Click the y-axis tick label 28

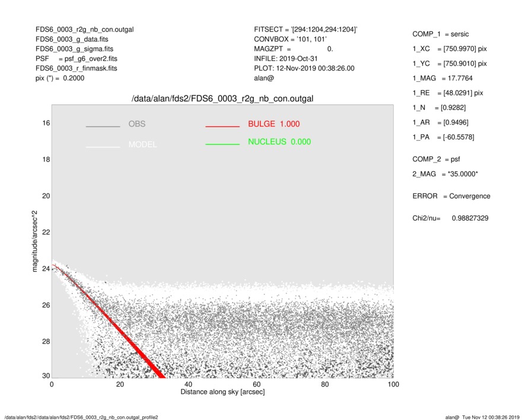pyautogui.click(x=46, y=341)
